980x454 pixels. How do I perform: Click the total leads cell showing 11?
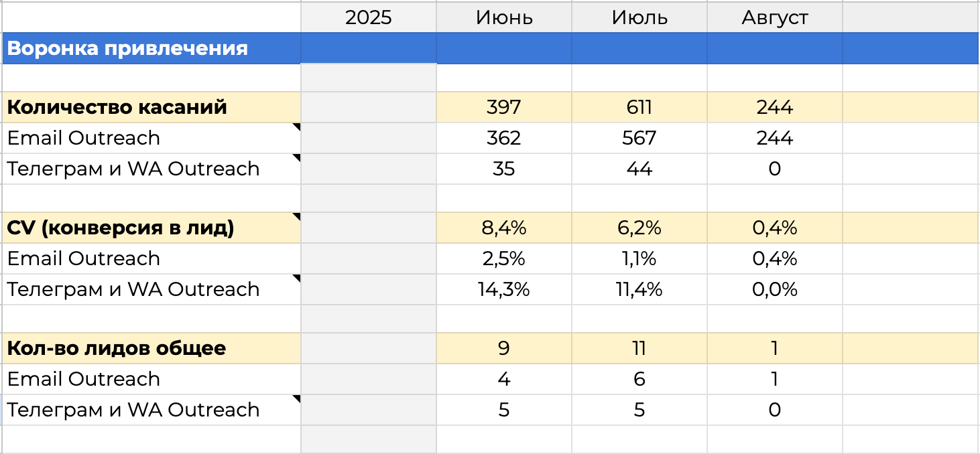(x=639, y=348)
